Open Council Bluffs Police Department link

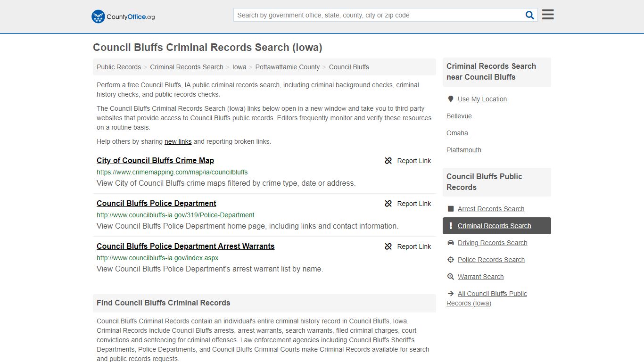click(157, 203)
